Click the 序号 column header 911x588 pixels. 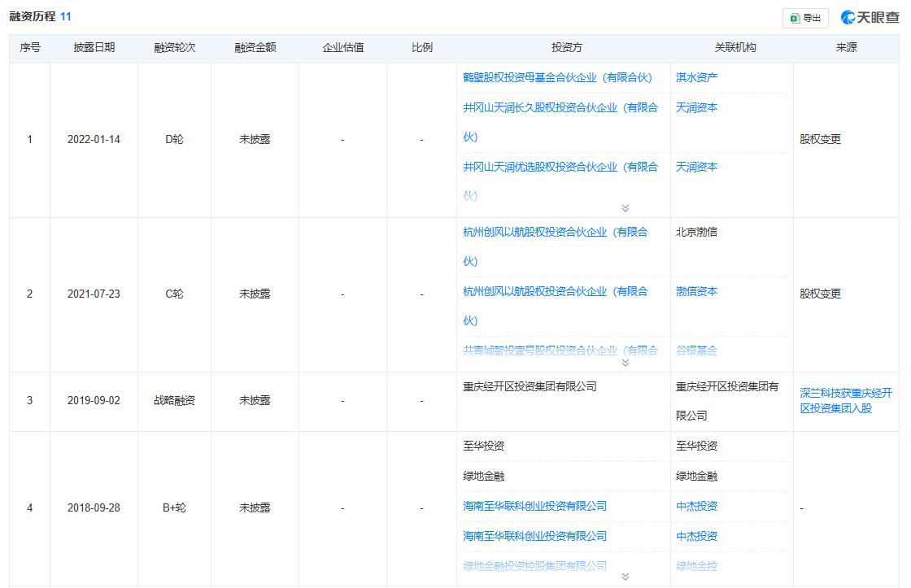point(29,48)
